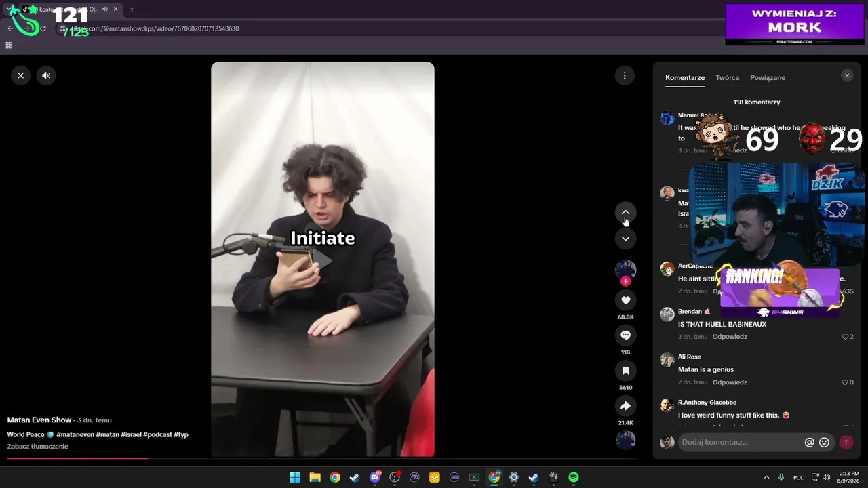868x488 pixels.
Task: Like Ali Rose's 'Matan is a genius' comment
Action: (846, 382)
